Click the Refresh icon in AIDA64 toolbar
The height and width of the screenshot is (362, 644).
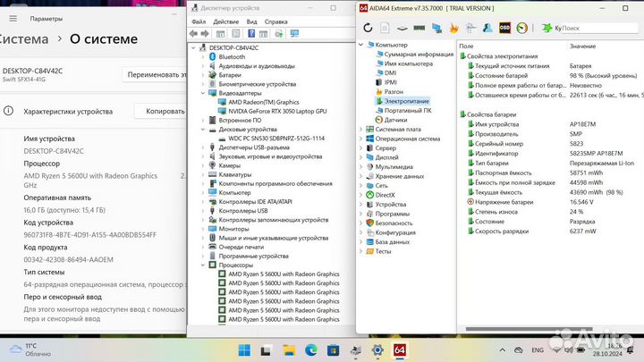click(x=368, y=28)
